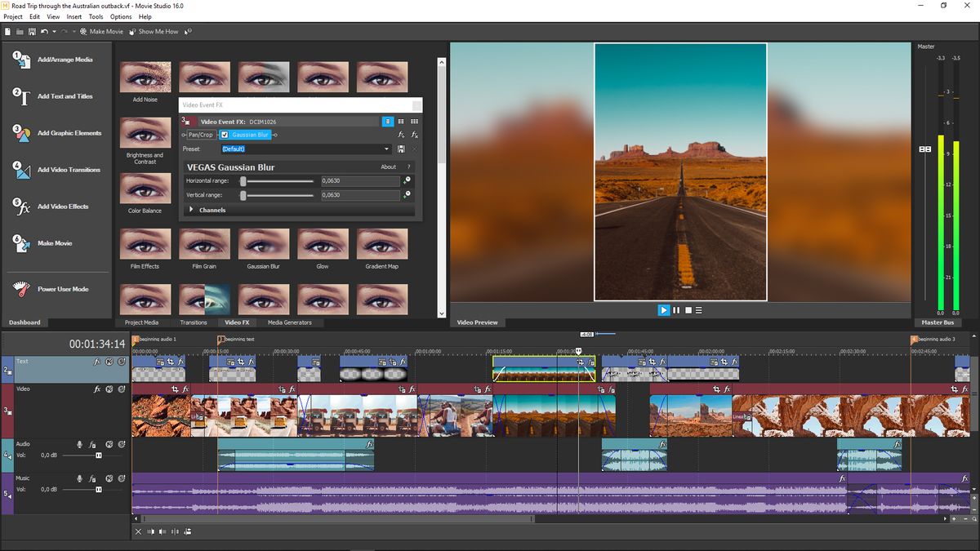Click the Music track volume slider
The height and width of the screenshot is (551, 980).
98,490
